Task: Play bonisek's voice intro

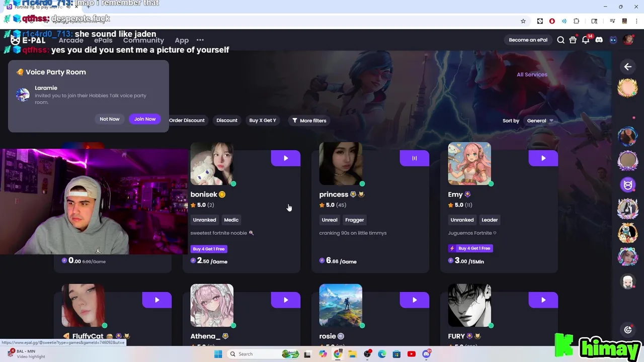Action: click(286, 158)
